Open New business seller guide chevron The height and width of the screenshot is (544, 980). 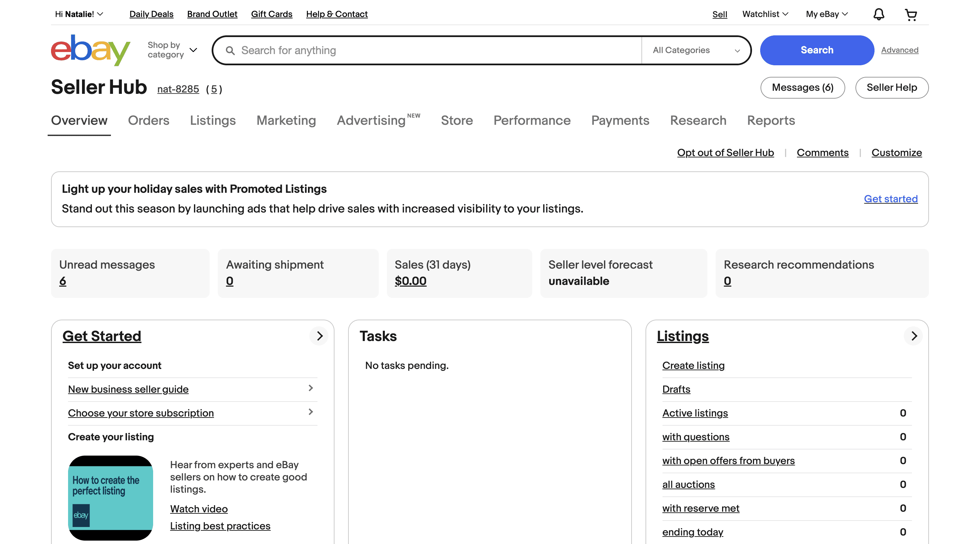tap(310, 388)
